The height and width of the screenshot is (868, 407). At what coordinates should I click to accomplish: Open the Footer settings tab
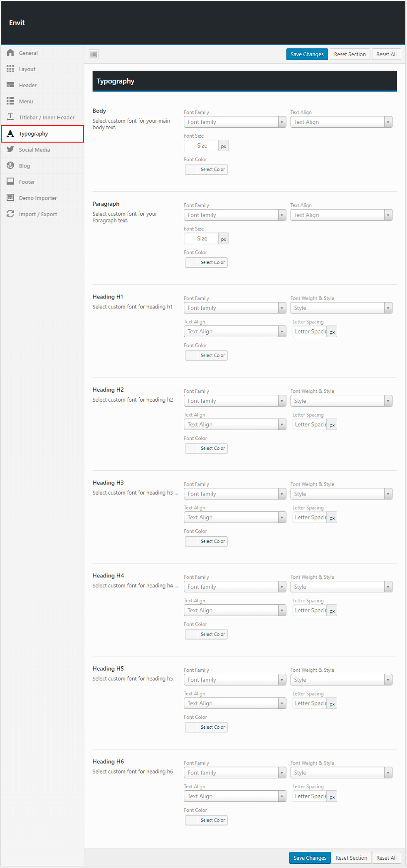pyautogui.click(x=27, y=182)
